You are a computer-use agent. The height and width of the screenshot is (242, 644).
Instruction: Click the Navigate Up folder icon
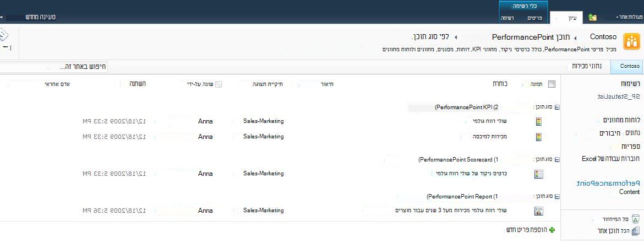click(592, 17)
